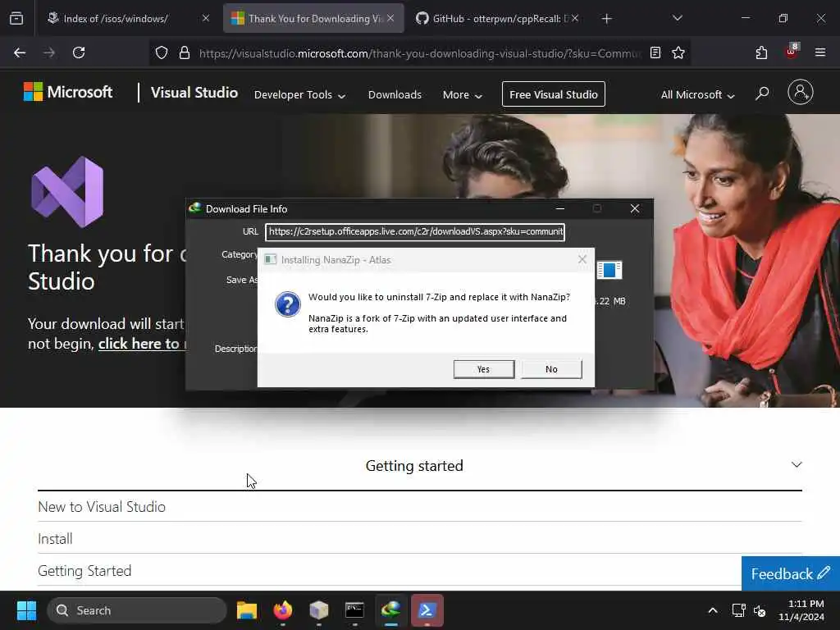840x630 pixels.
Task: Open the list all tabs dropdown
Action: pos(677,18)
